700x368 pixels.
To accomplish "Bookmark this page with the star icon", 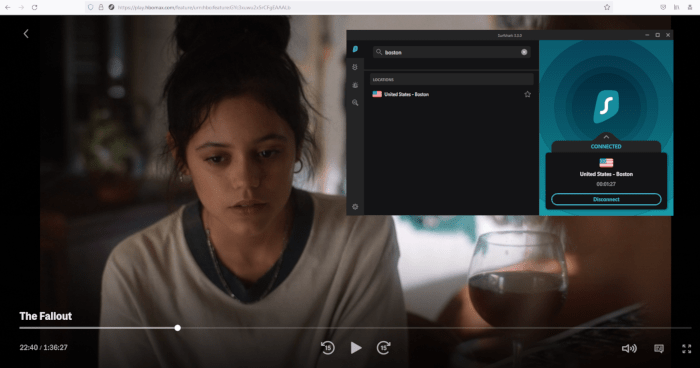I will tap(607, 7).
